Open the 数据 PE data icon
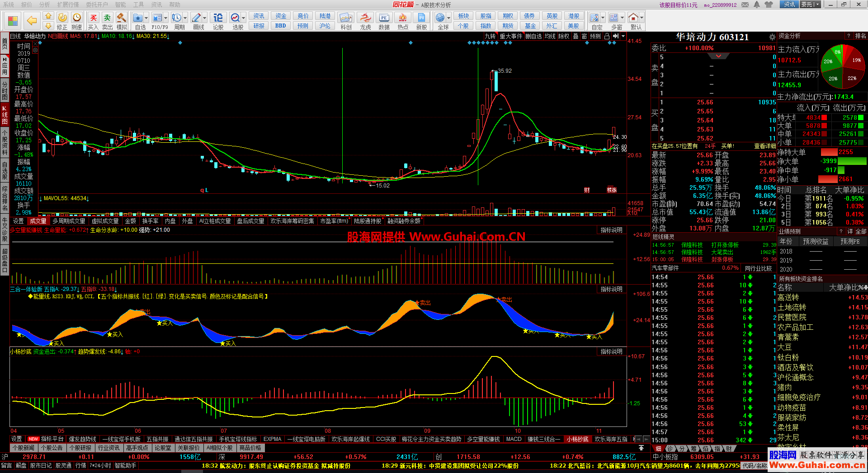The width and height of the screenshot is (868, 473). 384,21
